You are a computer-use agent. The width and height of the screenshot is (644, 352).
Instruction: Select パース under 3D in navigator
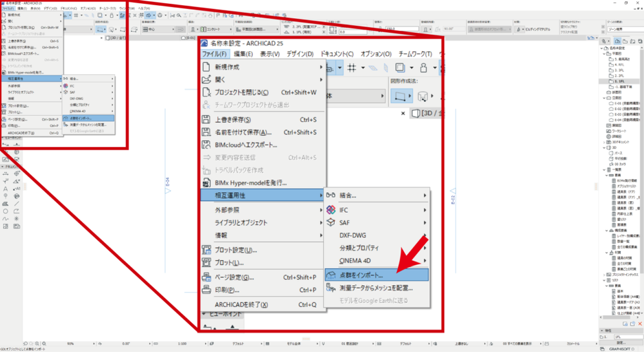click(x=616, y=153)
